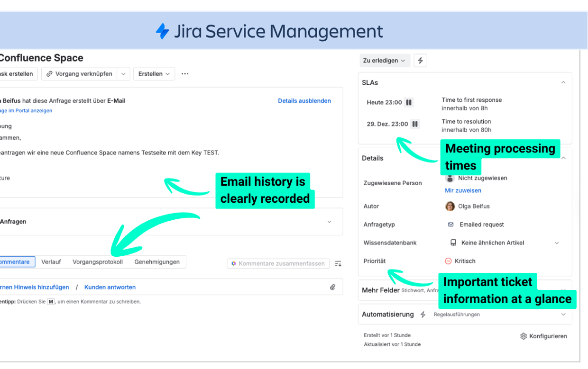Screen dimensions: 588x369
Task: Click the Confluence Space title
Action: (41, 58)
